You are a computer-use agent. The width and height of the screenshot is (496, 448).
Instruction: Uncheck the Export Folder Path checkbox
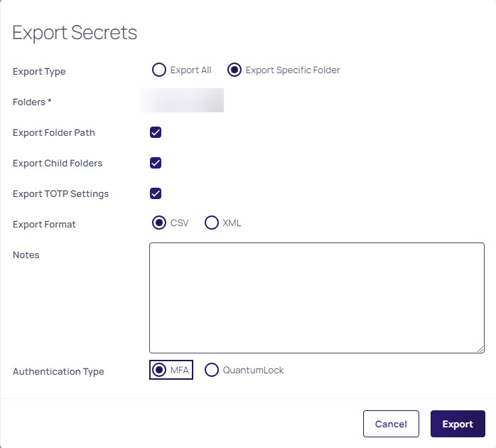pos(156,132)
